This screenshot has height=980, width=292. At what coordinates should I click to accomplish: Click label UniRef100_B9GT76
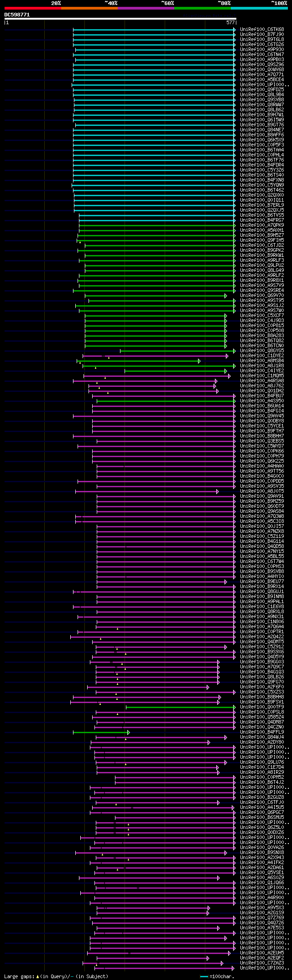click(x=262, y=125)
